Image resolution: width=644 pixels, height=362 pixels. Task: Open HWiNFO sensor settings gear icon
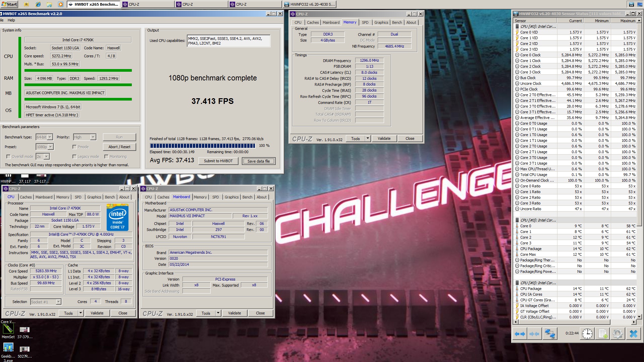pos(618,334)
